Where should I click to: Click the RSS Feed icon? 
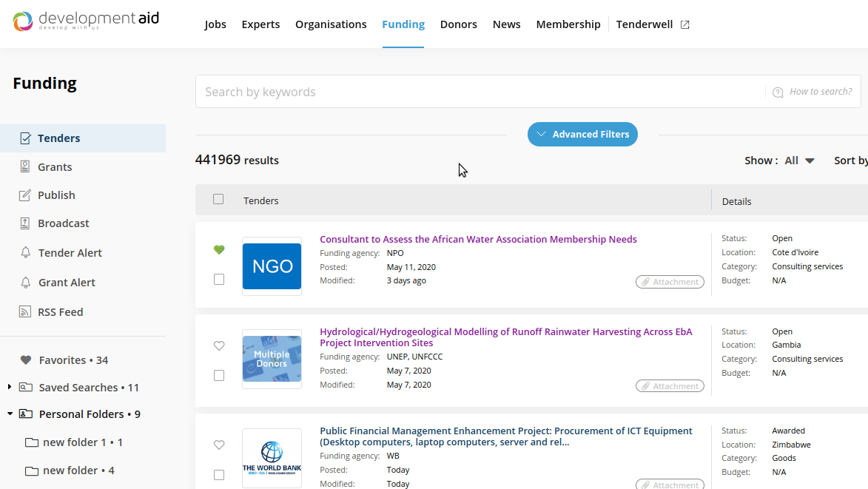25,312
